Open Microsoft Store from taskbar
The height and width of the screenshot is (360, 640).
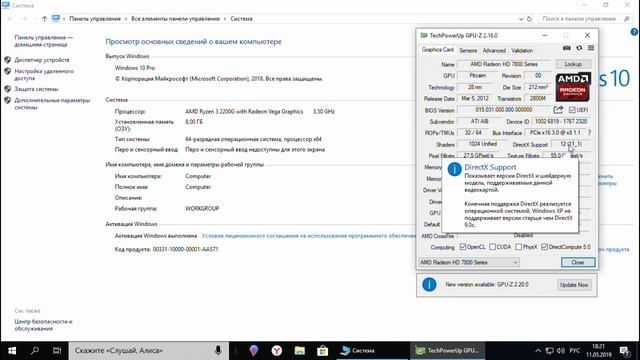tap(322, 351)
